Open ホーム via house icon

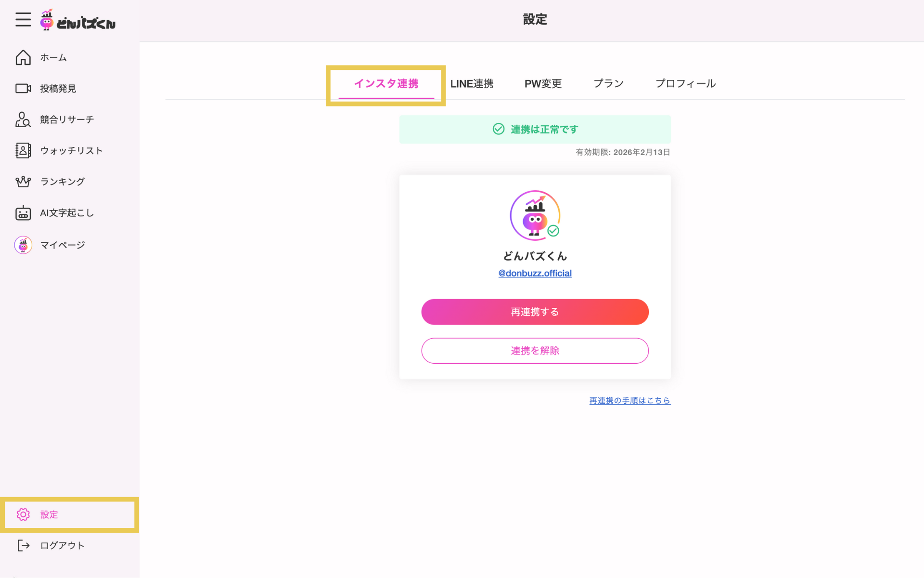tap(23, 57)
